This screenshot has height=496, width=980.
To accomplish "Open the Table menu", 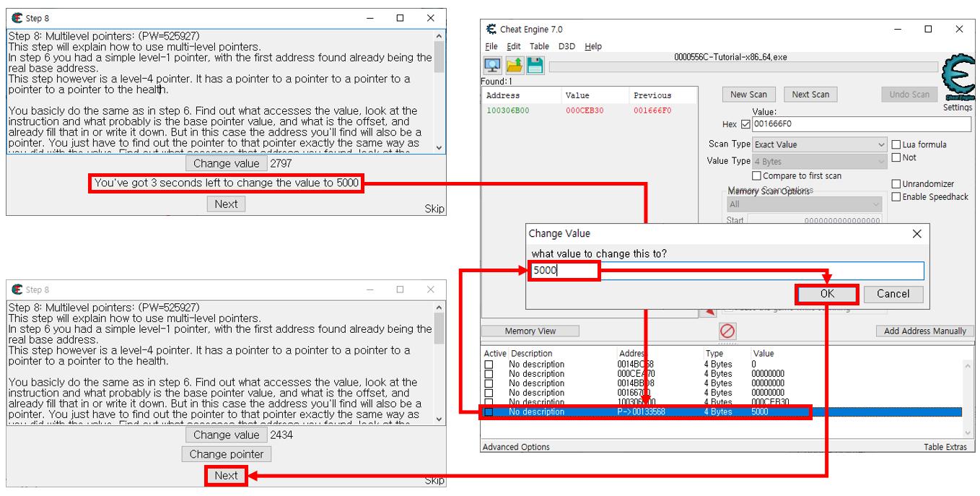I will tap(539, 46).
